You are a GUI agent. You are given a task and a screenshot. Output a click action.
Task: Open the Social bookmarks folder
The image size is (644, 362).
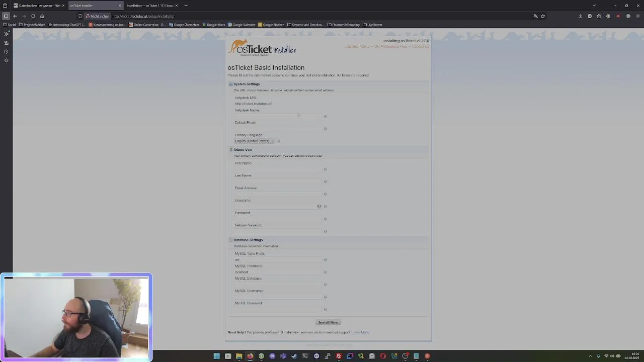pyautogui.click(x=10, y=25)
